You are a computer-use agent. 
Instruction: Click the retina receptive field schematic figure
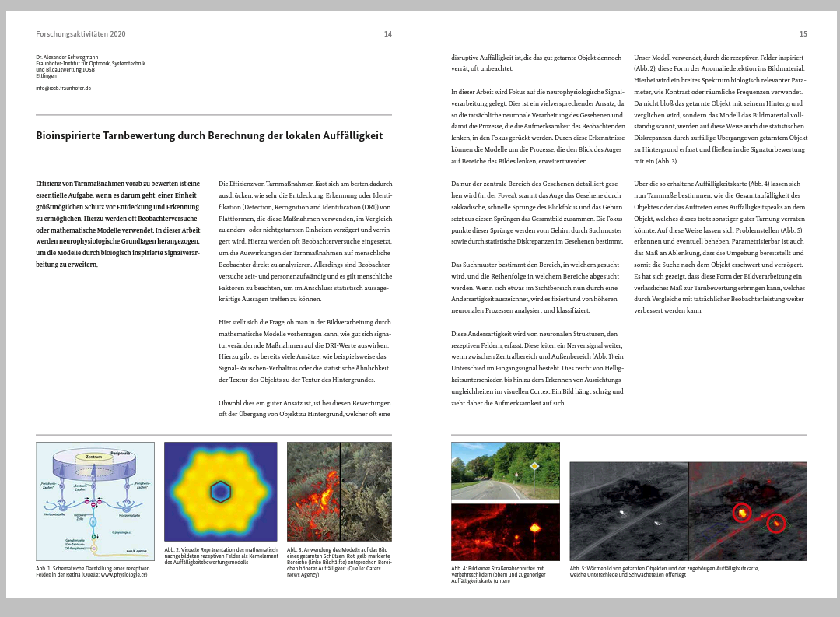pos(95,501)
